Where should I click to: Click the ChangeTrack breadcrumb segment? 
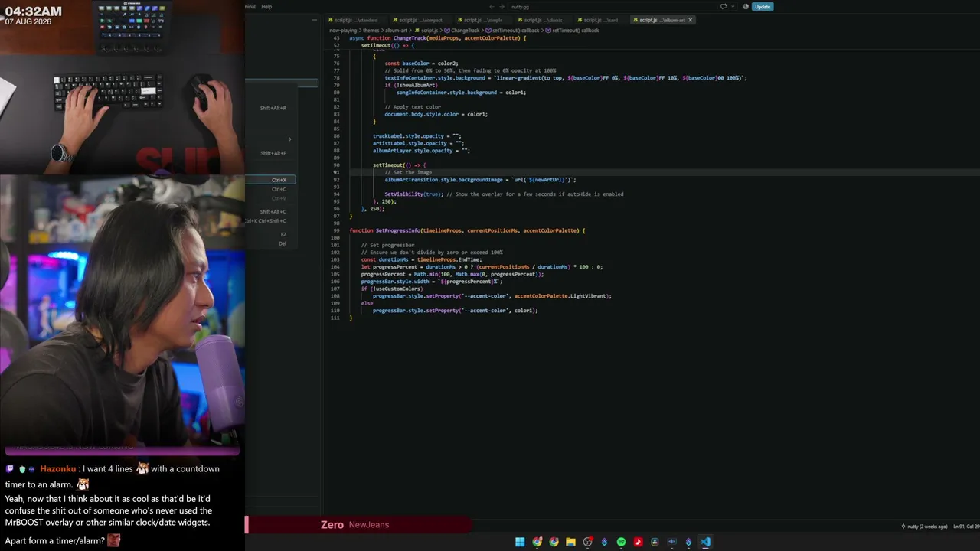coord(462,31)
